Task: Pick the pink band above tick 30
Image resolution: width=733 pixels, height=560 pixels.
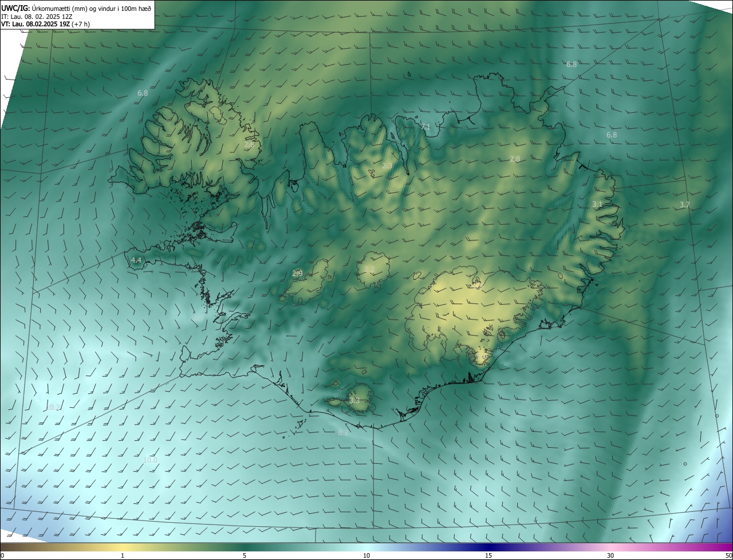Action: [x=610, y=547]
